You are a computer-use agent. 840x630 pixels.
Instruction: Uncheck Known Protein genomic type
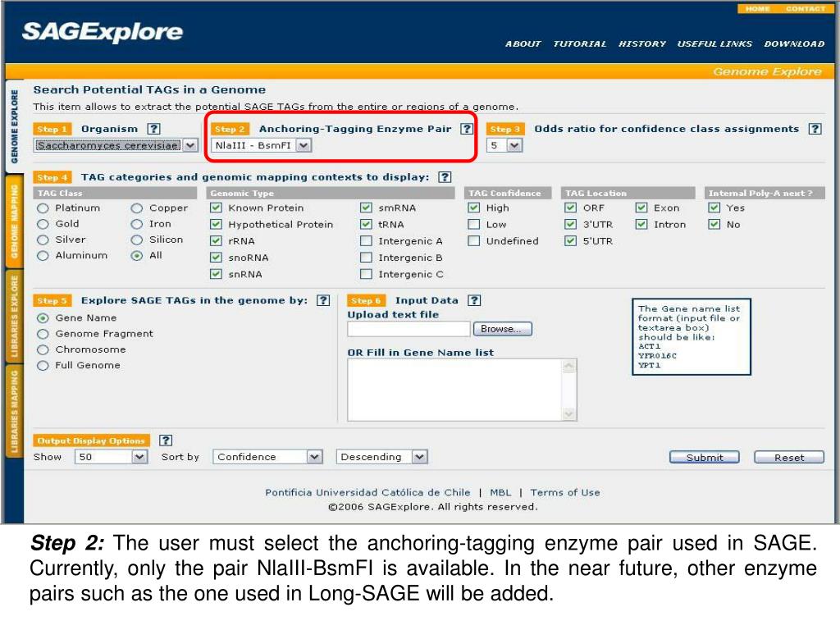216,208
